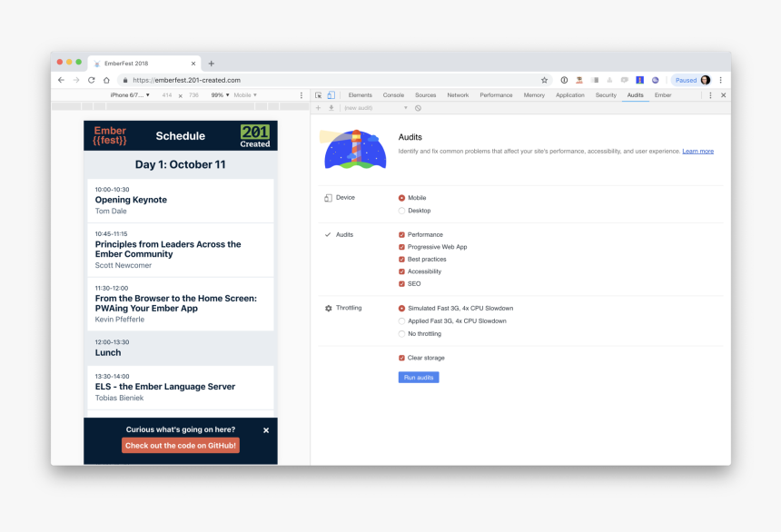The width and height of the screenshot is (781, 532).
Task: Click the 736 viewport height field
Action: [193, 95]
